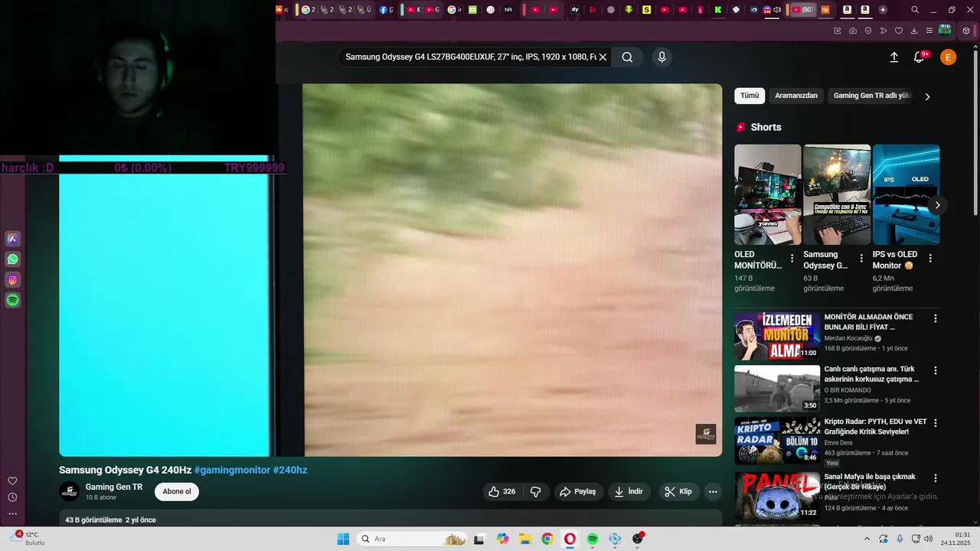Open history clock in the sidebar
Image resolution: width=980 pixels, height=551 pixels.
12,497
